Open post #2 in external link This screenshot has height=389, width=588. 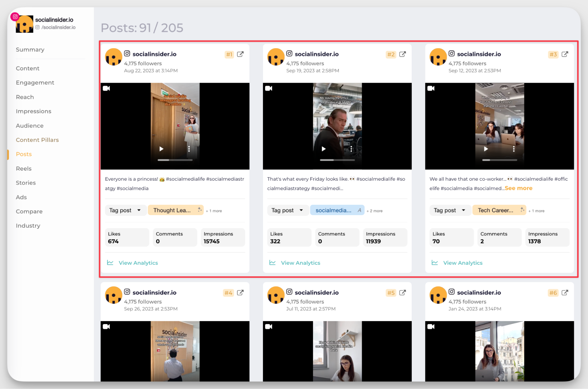(x=403, y=54)
